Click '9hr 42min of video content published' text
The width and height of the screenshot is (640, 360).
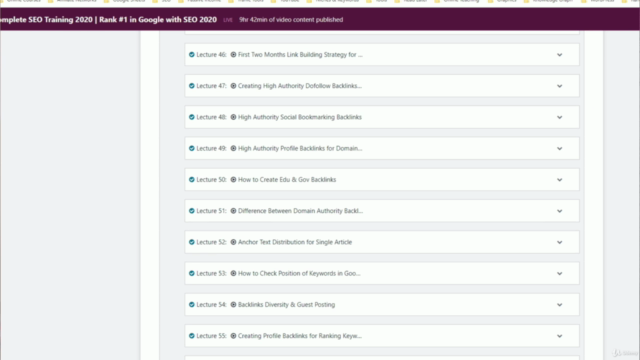pyautogui.click(x=291, y=20)
